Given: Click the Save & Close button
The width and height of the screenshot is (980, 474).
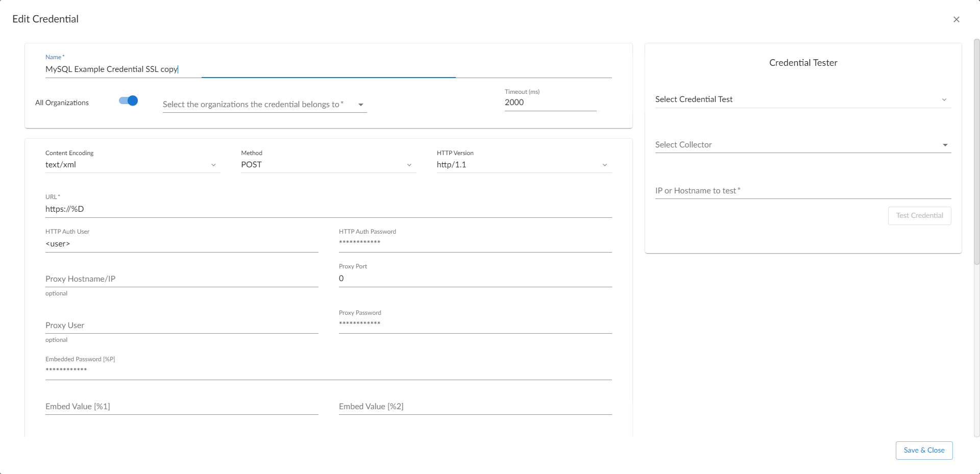Looking at the screenshot, I should [923, 451].
